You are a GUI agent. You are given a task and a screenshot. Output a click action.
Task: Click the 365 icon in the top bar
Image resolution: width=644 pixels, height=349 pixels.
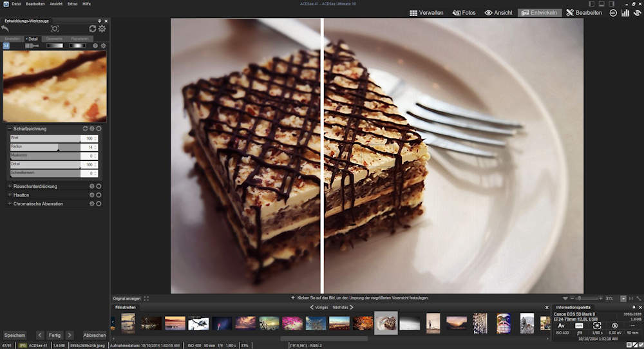[613, 13]
